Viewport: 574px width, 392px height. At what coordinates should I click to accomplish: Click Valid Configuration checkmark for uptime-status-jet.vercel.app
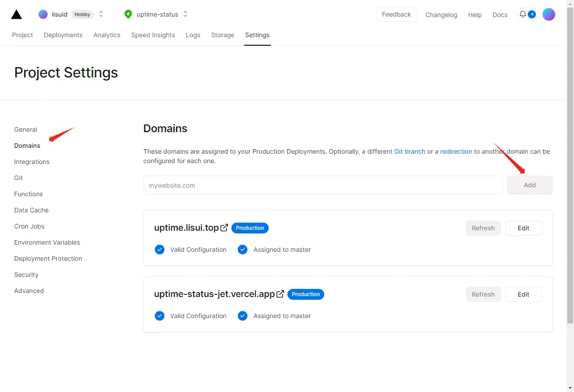point(159,316)
